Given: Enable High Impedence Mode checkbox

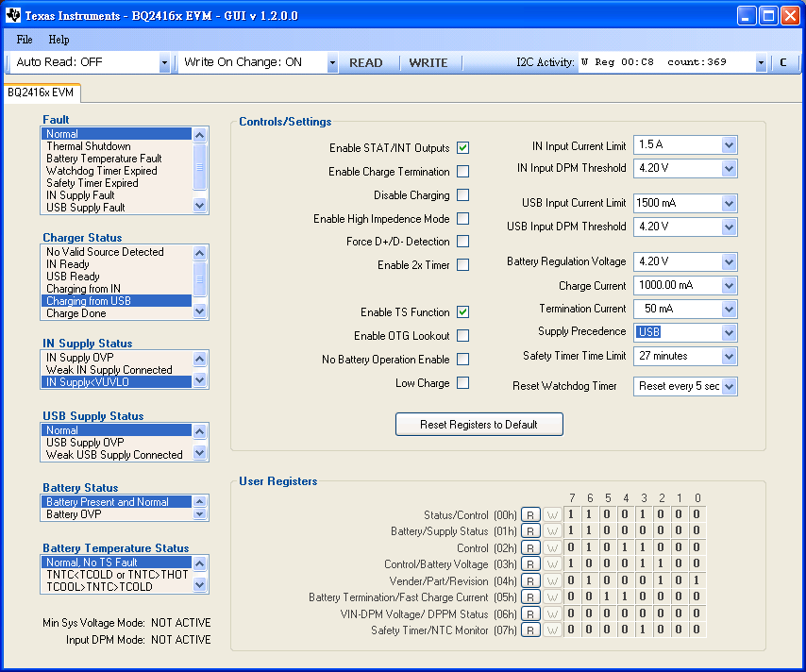Looking at the screenshot, I should 462,219.
